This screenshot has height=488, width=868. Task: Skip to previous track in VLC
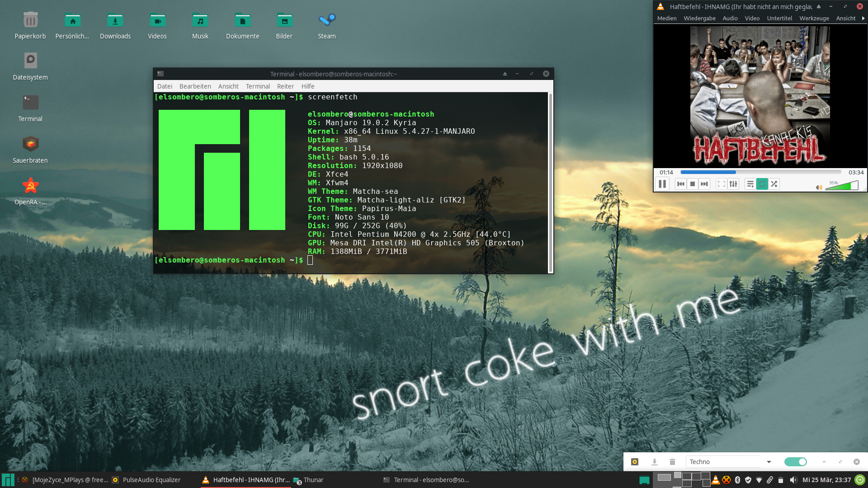(x=681, y=184)
